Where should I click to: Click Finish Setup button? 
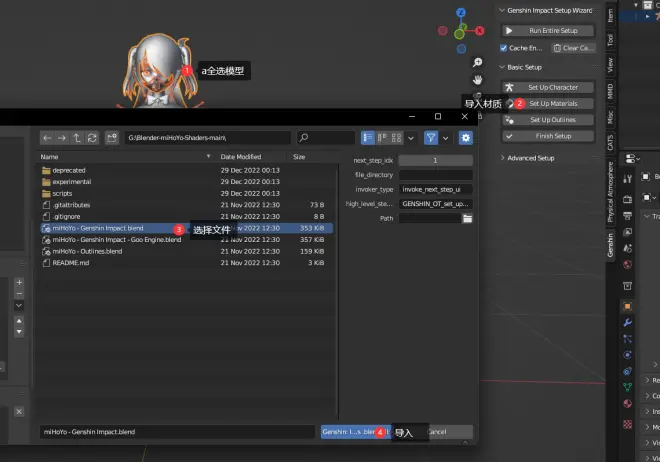pyautogui.click(x=548, y=136)
